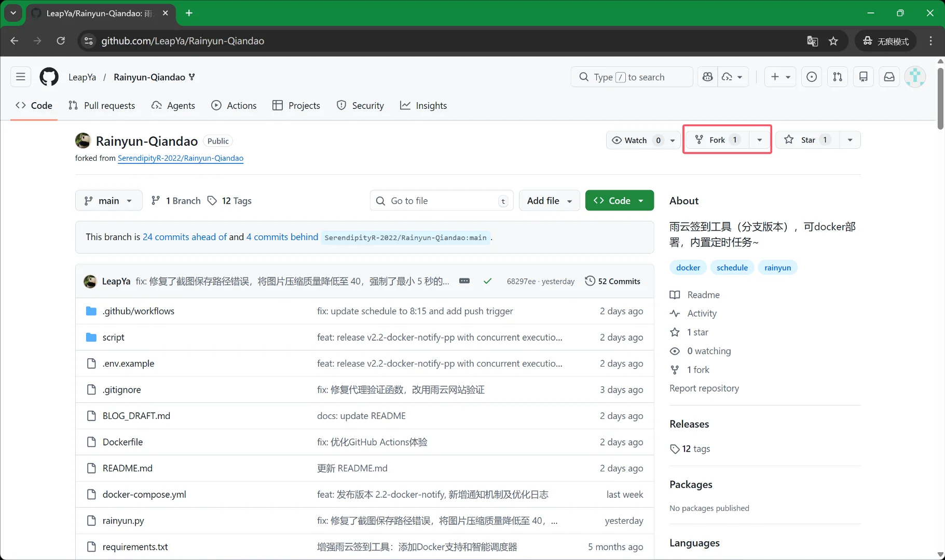Open pull requests icon in header
This screenshot has height=560, width=945.
[x=838, y=77]
